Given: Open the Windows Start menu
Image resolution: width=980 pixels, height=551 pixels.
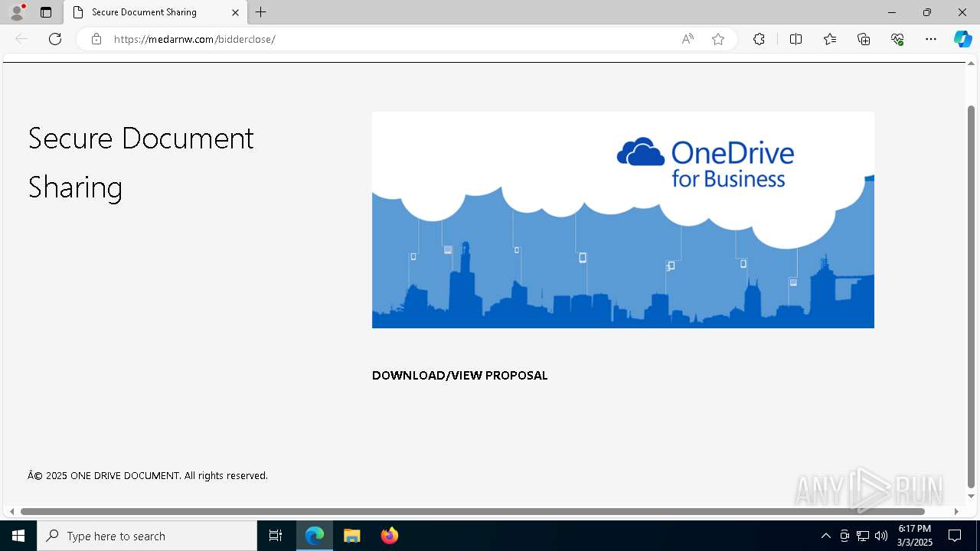Looking at the screenshot, I should click(18, 536).
